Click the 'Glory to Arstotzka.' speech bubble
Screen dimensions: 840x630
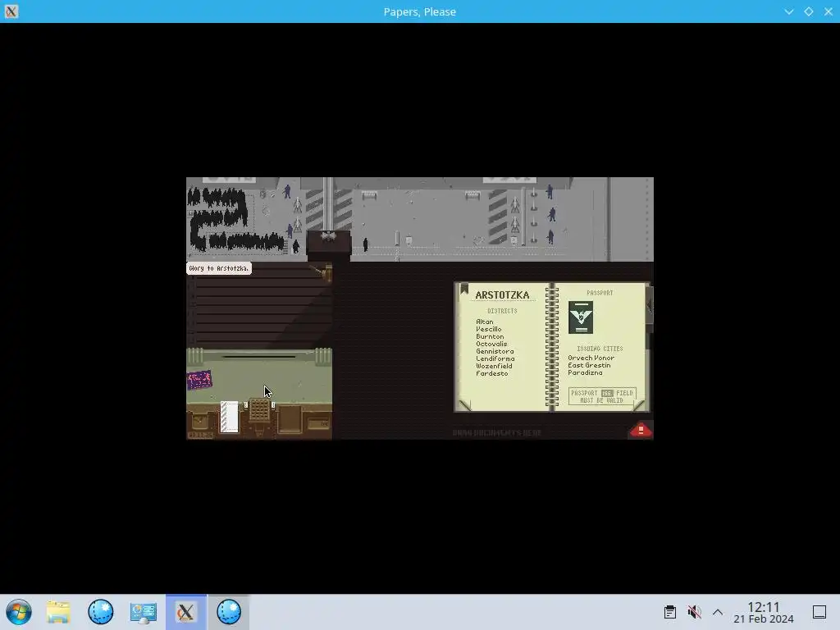(x=219, y=268)
